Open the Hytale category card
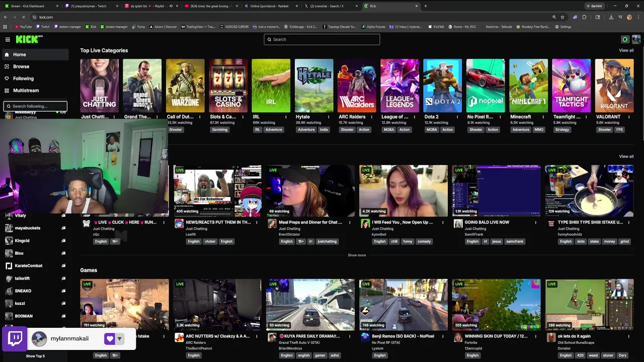The height and width of the screenshot is (362, 644). pyautogui.click(x=314, y=85)
